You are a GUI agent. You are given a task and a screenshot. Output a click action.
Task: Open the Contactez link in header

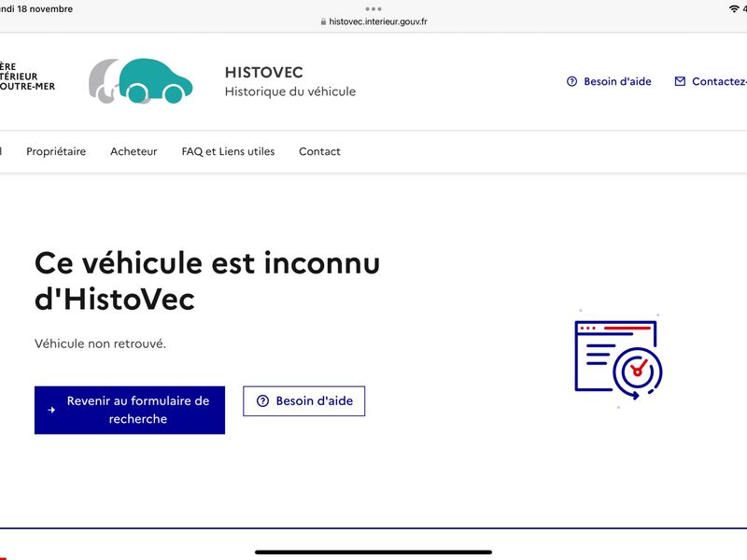click(711, 81)
